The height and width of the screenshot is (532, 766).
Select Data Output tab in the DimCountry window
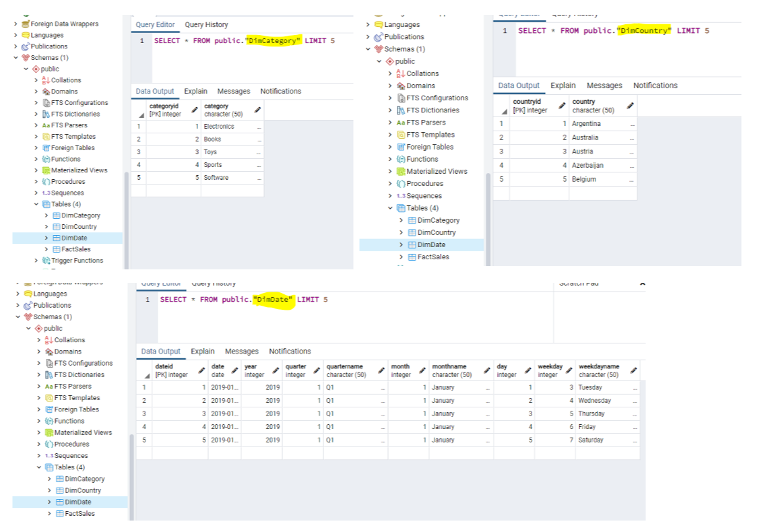[518, 86]
